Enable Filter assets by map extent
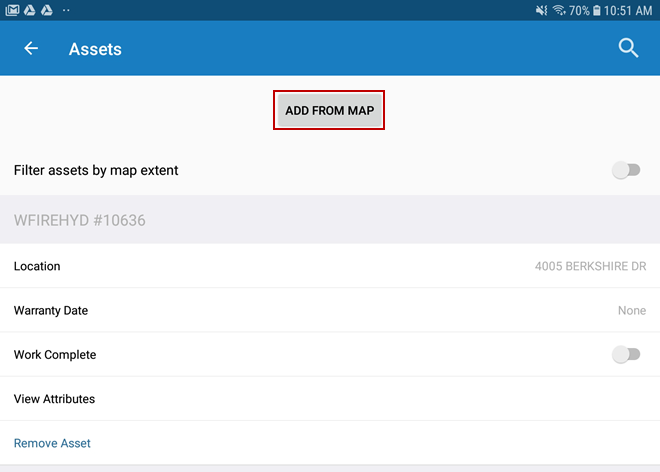 tap(626, 170)
